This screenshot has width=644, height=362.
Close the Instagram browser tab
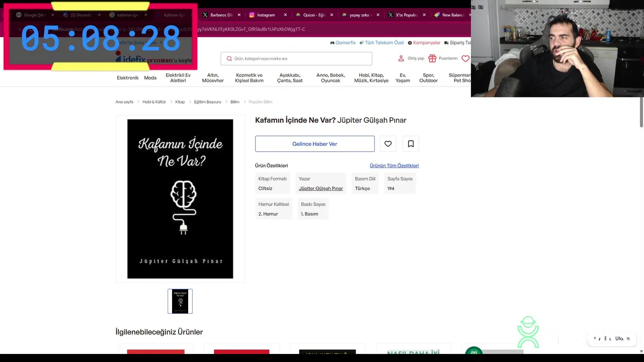point(285,15)
